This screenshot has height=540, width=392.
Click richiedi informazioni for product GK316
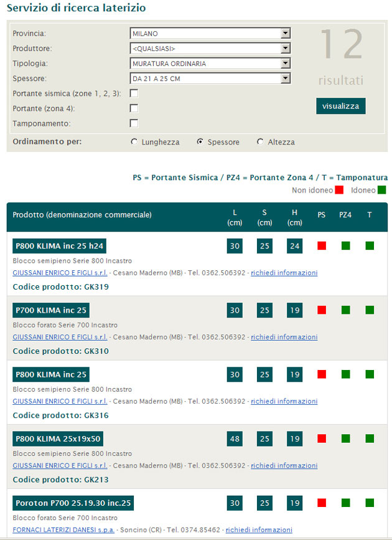[x=284, y=401]
